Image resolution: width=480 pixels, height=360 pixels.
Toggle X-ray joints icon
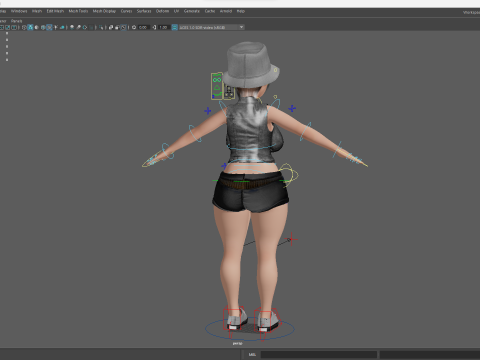click(x=123, y=27)
